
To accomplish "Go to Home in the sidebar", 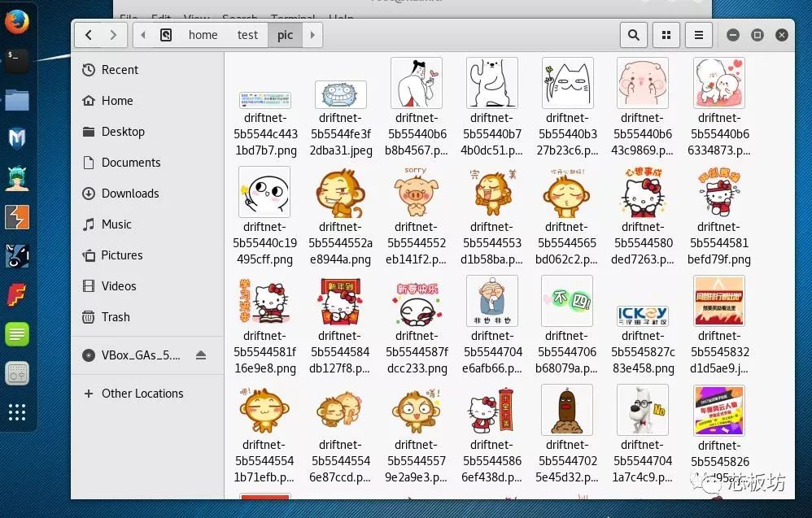I will (147, 100).
